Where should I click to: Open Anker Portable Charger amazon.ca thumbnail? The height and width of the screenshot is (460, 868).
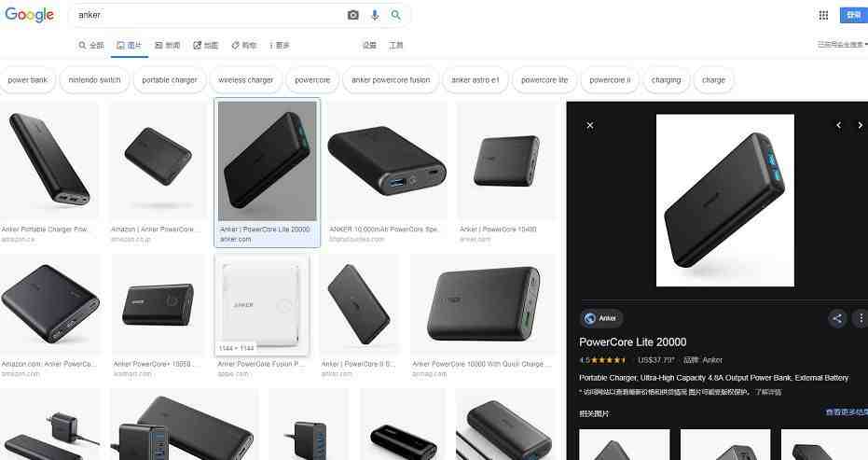click(x=49, y=160)
